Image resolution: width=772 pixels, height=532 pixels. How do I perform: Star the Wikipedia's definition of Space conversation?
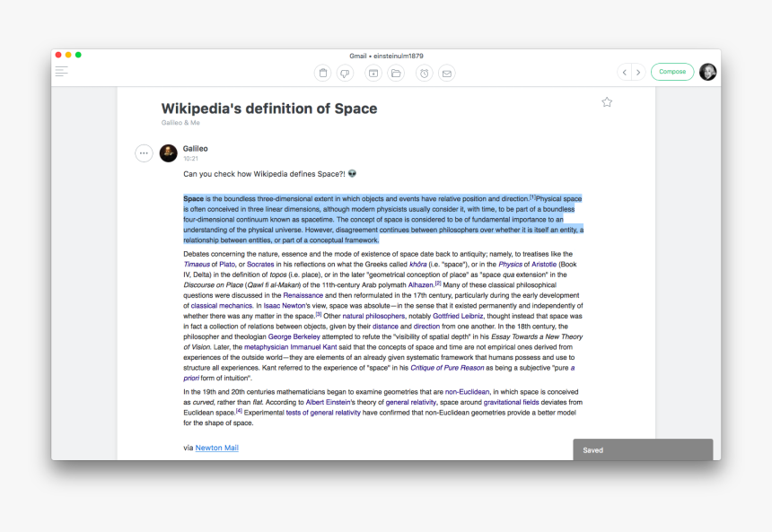coord(607,102)
